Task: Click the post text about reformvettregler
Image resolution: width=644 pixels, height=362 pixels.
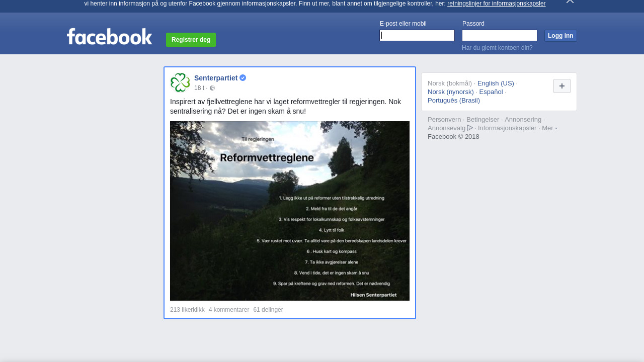Action: click(286, 107)
